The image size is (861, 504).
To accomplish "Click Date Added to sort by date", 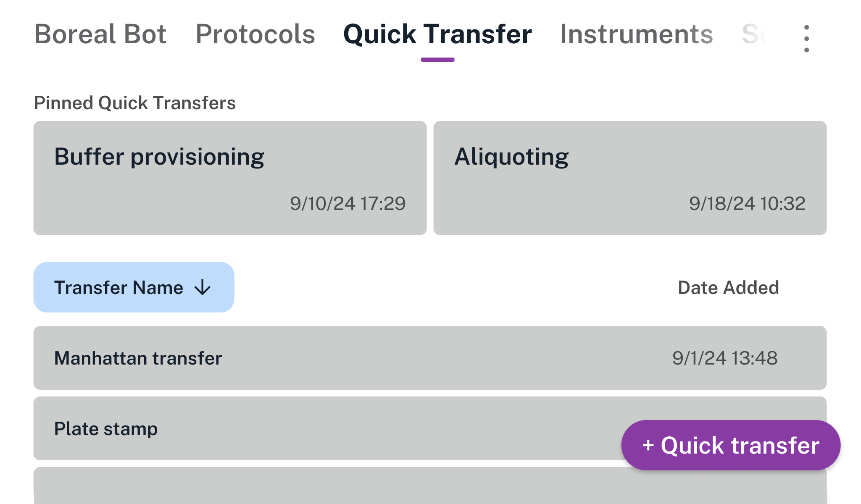I will (729, 288).
